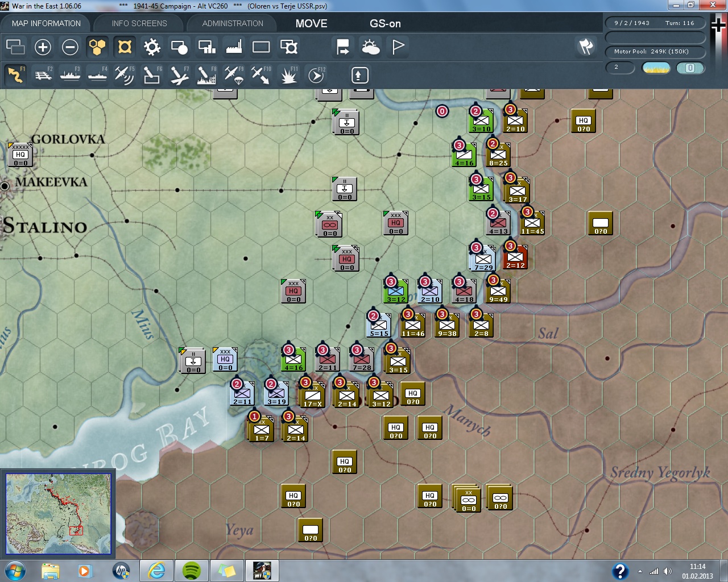Viewport: 728px width, 582px height.
Task: Select the 3=19 unit counter
Action: click(x=276, y=393)
